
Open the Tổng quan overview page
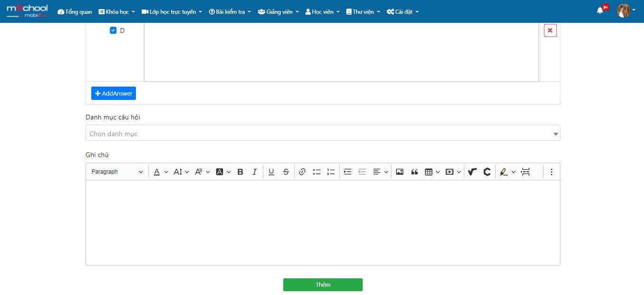[x=75, y=12]
